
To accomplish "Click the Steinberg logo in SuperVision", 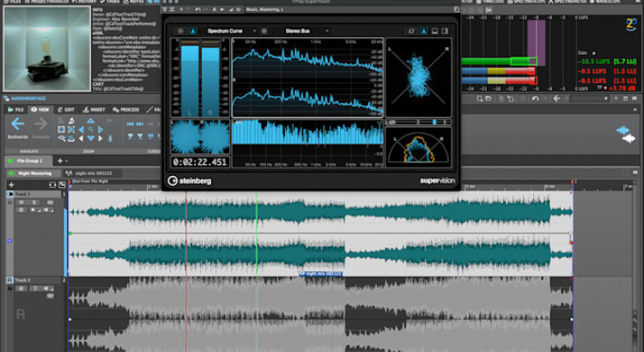I will tap(189, 181).
